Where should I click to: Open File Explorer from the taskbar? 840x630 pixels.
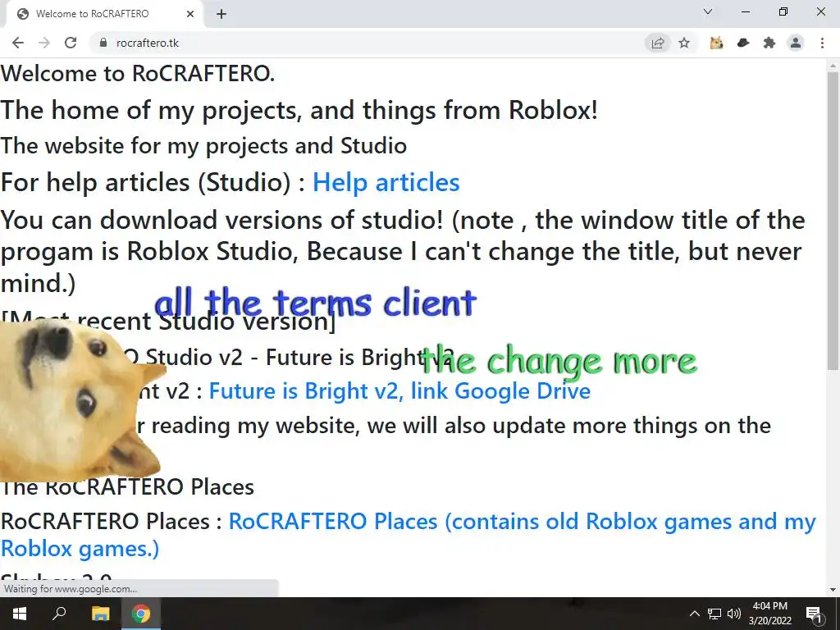tap(100, 614)
